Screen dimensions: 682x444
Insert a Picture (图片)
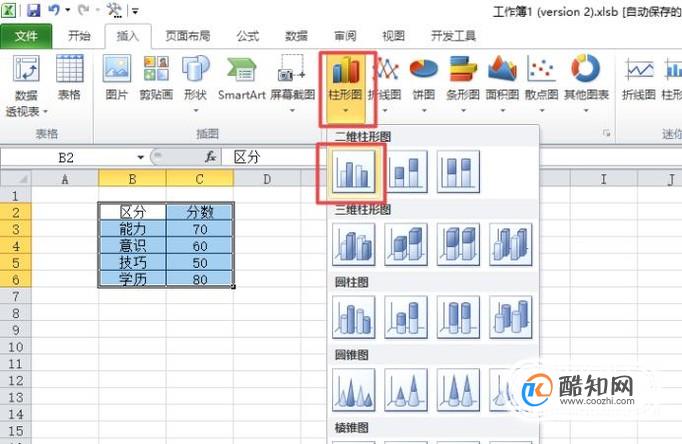tap(117, 78)
